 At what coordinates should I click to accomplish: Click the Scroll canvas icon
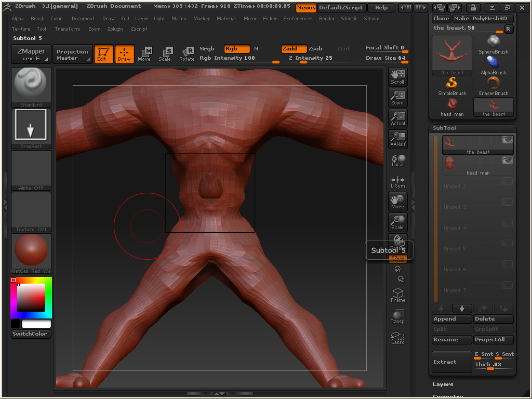click(x=397, y=76)
